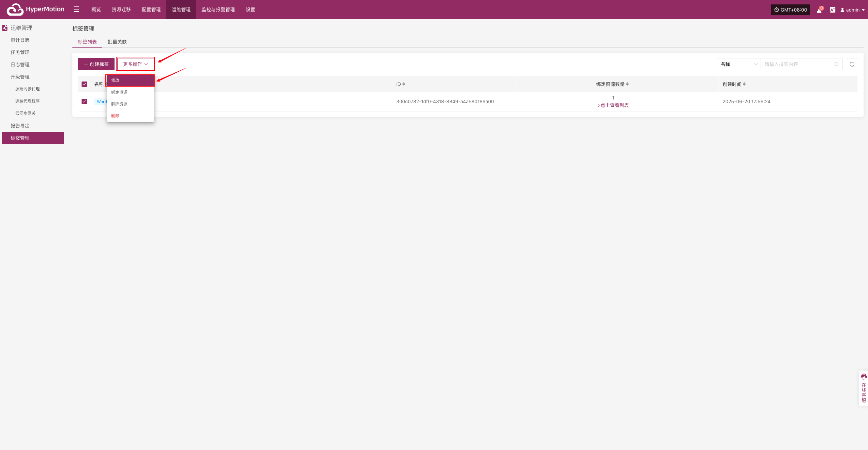The height and width of the screenshot is (450, 868).
Task: Open the alert notification bell icon
Action: 819,10
